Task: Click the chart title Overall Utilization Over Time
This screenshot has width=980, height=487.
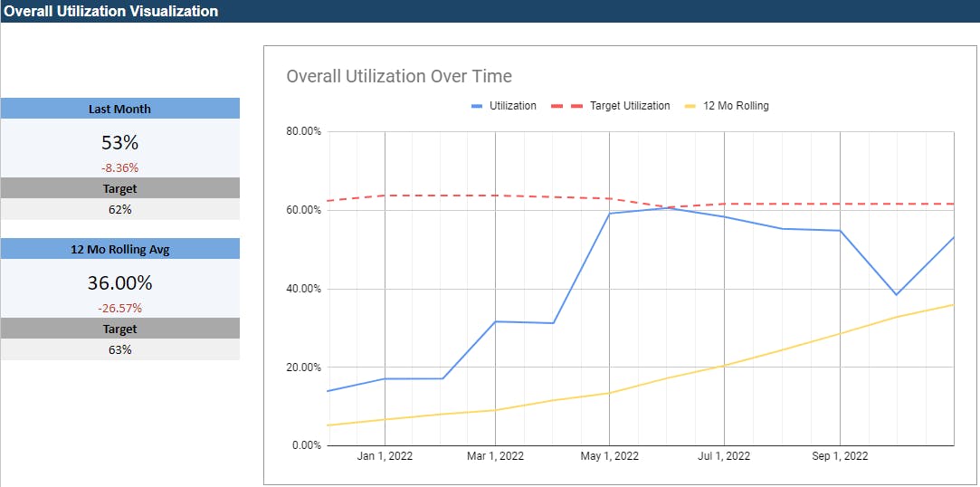Action: point(399,76)
